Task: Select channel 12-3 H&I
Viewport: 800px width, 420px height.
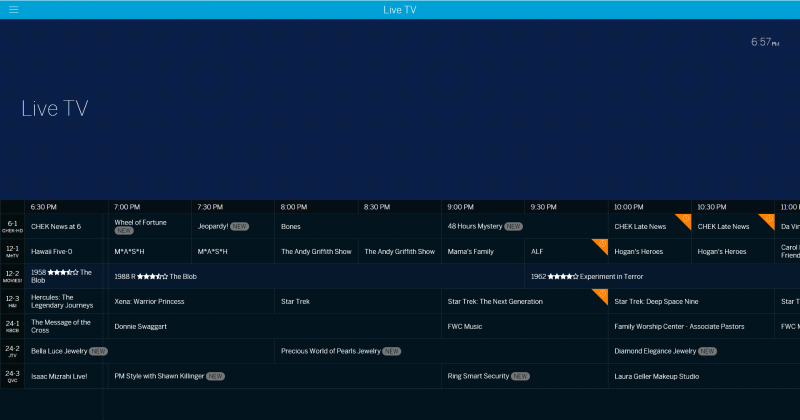Action: click(x=12, y=302)
